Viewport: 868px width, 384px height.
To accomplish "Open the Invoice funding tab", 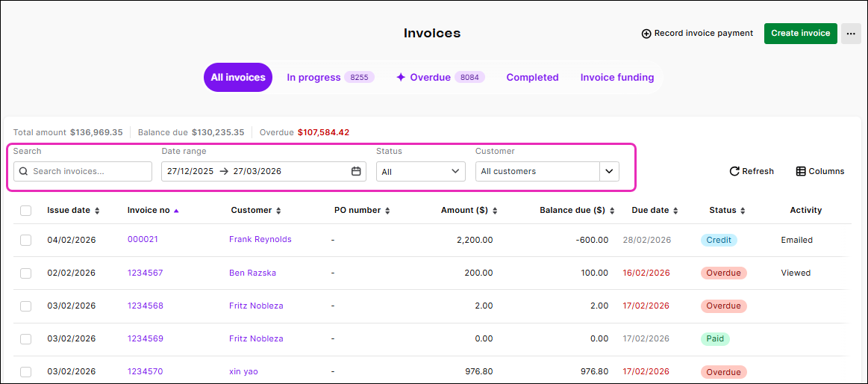I will point(617,78).
